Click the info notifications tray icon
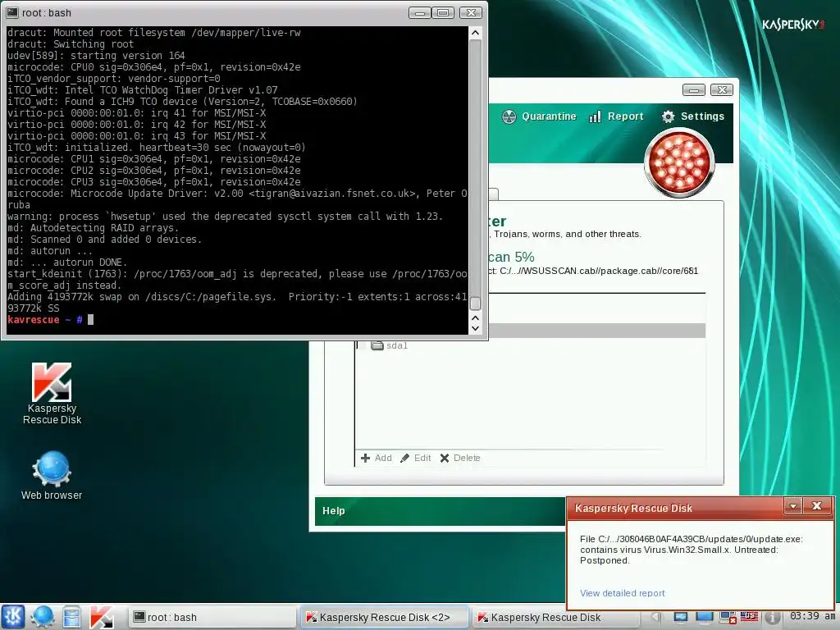The image size is (840, 630). 771,618
